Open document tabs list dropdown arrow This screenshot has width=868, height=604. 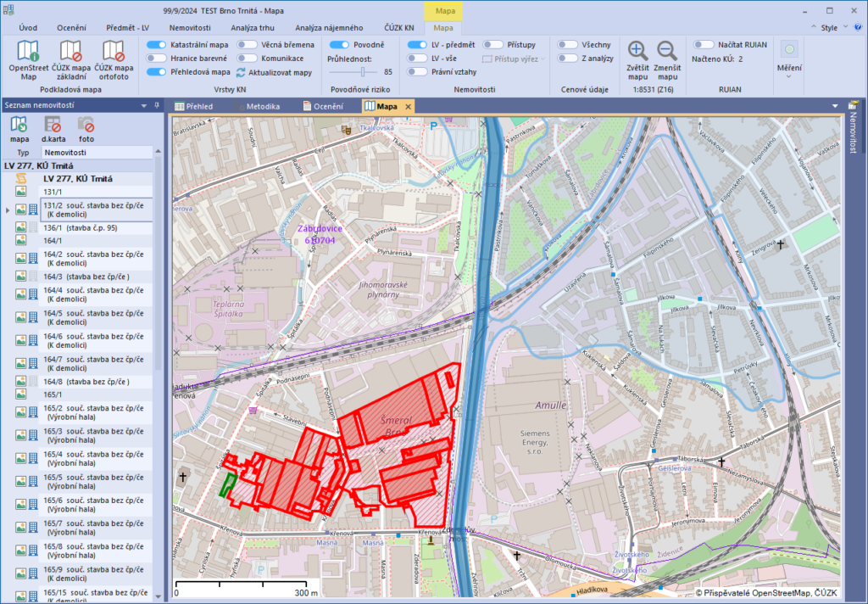pyautogui.click(x=835, y=106)
